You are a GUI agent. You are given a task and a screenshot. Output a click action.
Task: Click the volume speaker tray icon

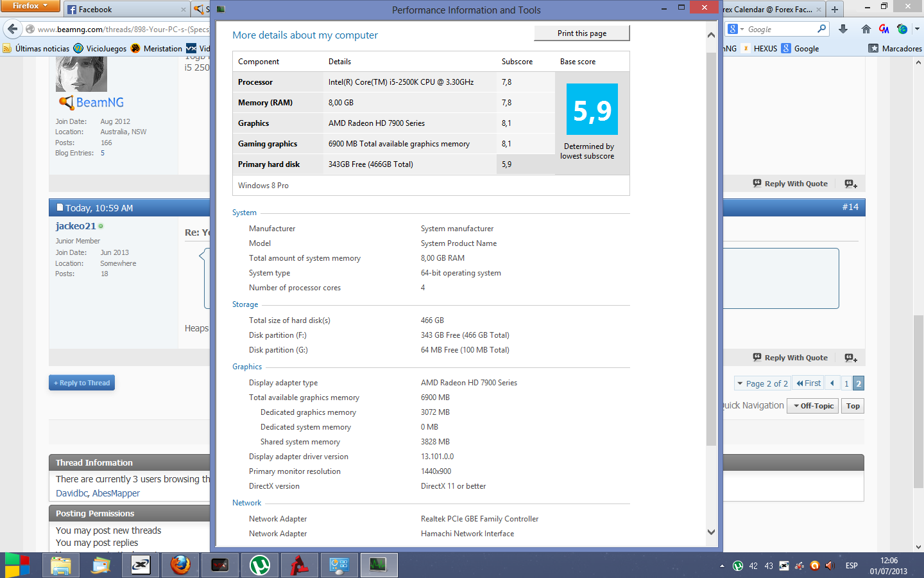(x=829, y=566)
